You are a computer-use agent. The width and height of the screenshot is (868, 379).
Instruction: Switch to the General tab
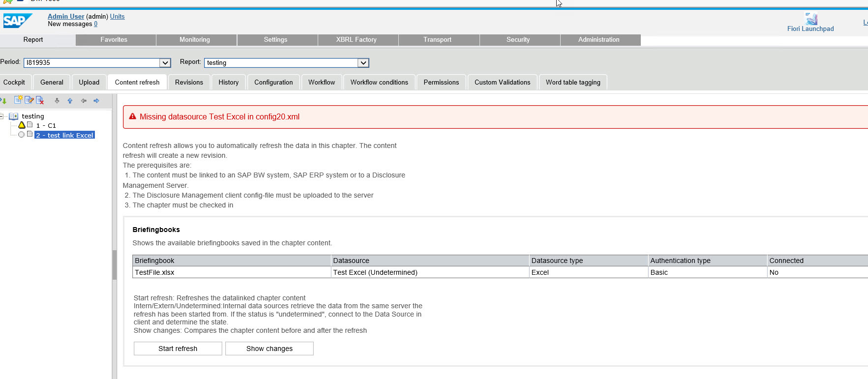[52, 82]
